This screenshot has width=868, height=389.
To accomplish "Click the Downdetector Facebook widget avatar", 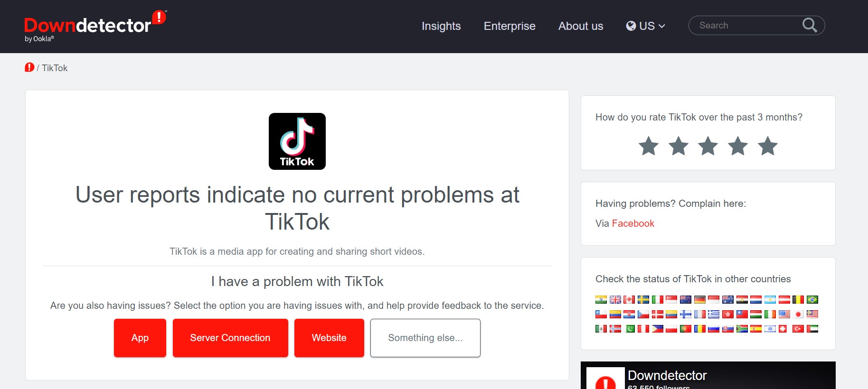I will (x=605, y=378).
